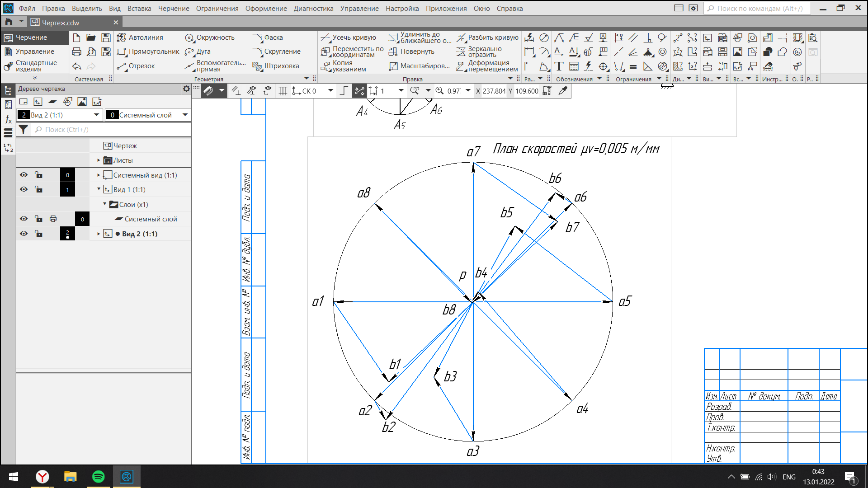Click the filter funnel in drawing tree
The height and width of the screenshot is (488, 868).
[24, 130]
